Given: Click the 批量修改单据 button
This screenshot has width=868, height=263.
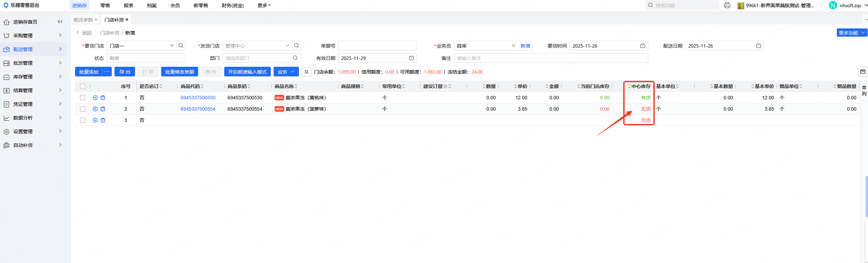Looking at the screenshot, I should [x=179, y=72].
